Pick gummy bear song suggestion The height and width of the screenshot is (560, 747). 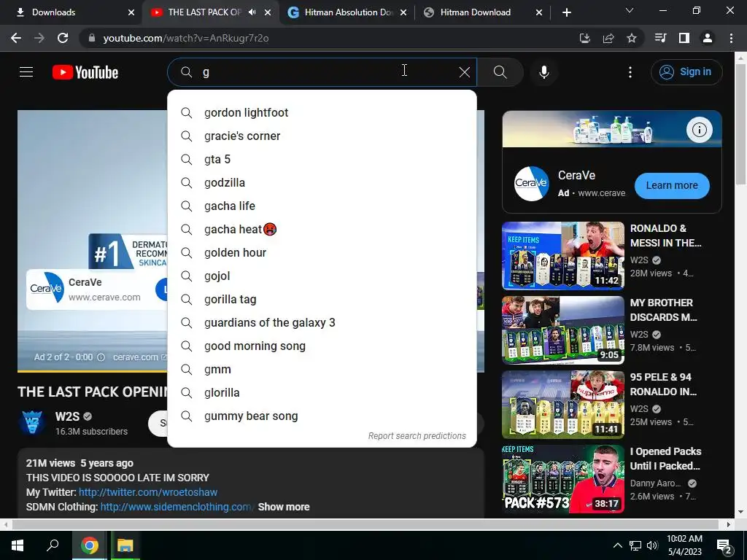click(x=322, y=416)
